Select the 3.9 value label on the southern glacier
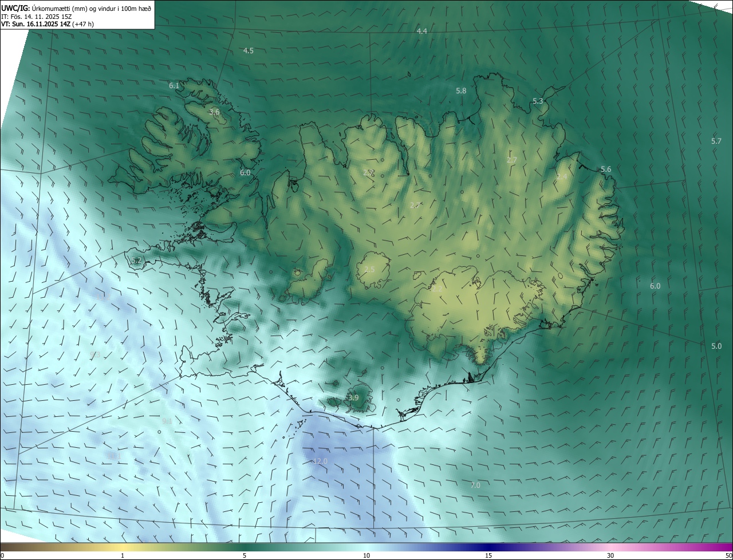This screenshot has width=733, height=560. [353, 397]
